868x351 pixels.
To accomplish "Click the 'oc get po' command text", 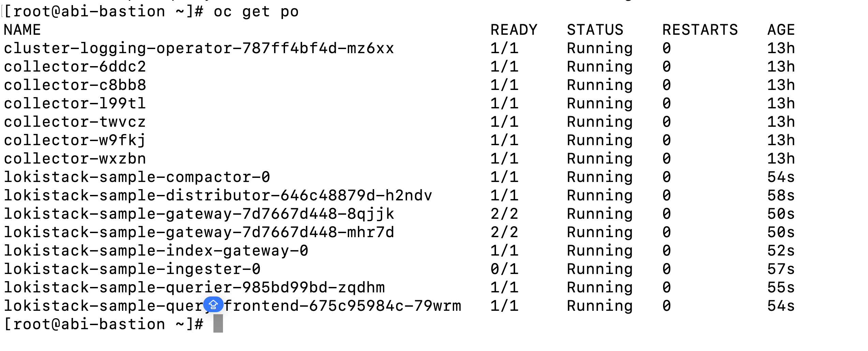I will [256, 12].
